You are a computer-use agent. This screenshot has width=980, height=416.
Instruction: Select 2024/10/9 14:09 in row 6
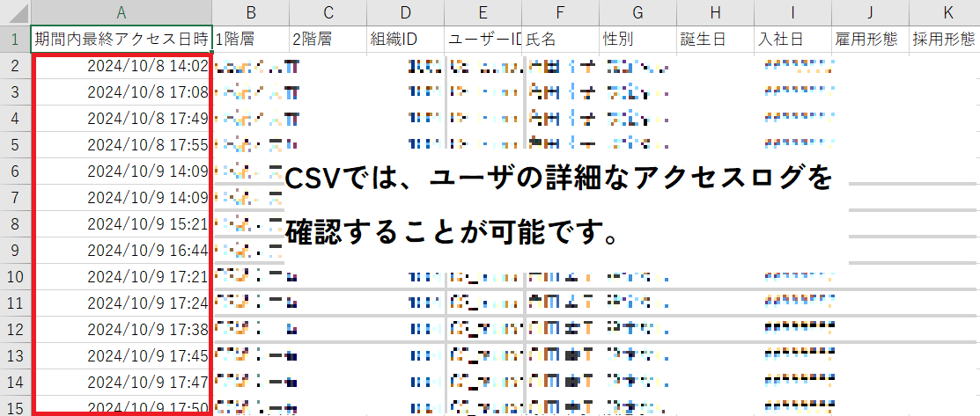[122, 172]
